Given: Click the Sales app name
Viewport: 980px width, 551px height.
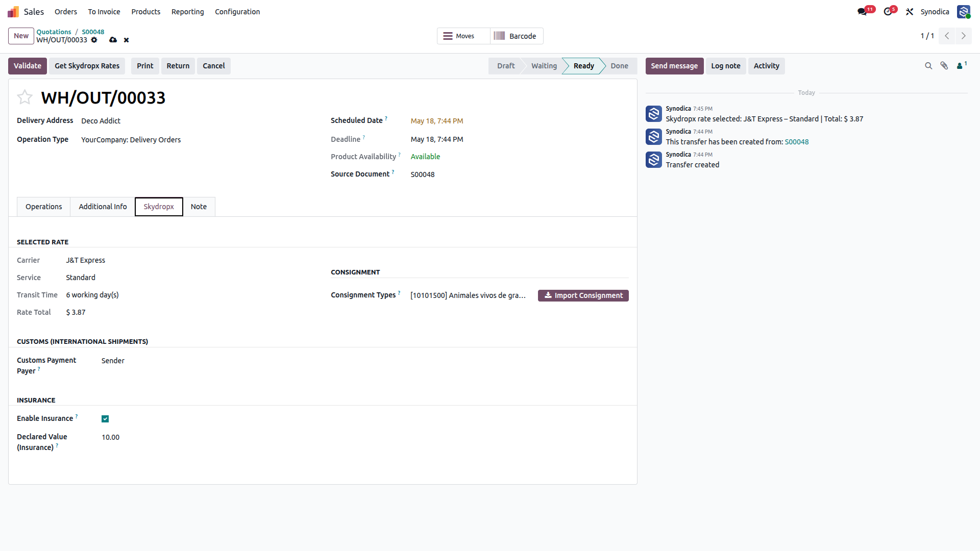Looking at the screenshot, I should (x=34, y=12).
